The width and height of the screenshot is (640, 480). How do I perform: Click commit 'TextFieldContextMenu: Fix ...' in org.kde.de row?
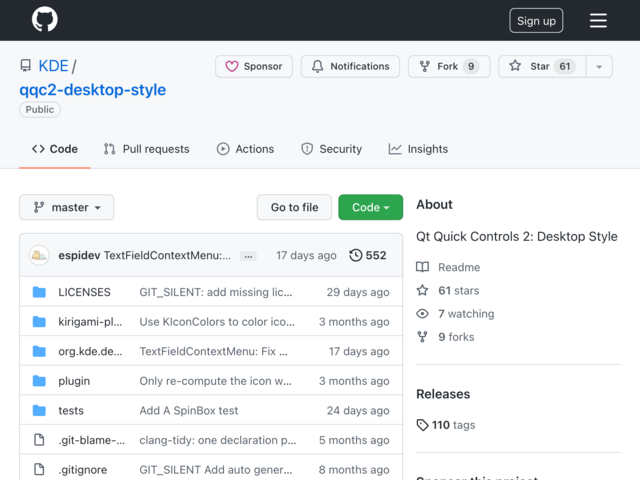213,351
